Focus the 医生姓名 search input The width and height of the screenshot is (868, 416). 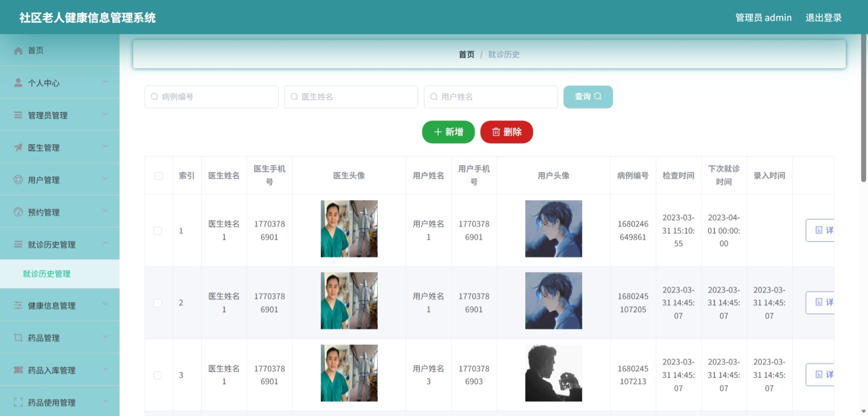coord(351,97)
